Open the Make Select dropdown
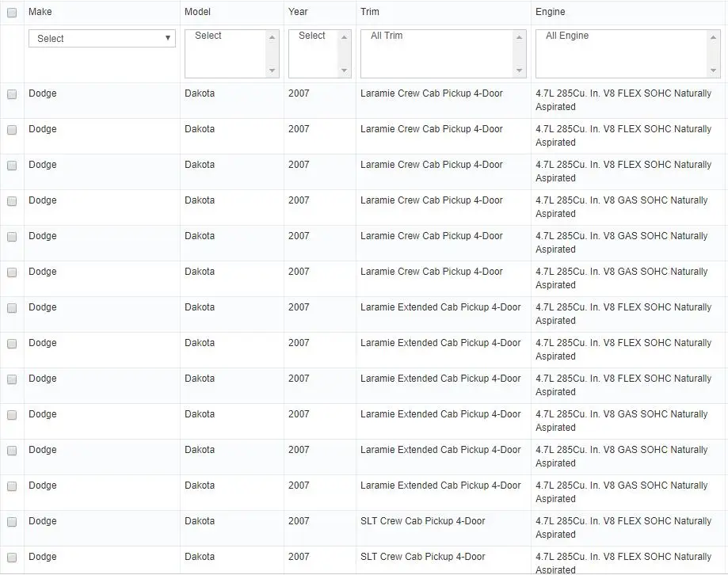The image size is (728, 575). click(102, 39)
